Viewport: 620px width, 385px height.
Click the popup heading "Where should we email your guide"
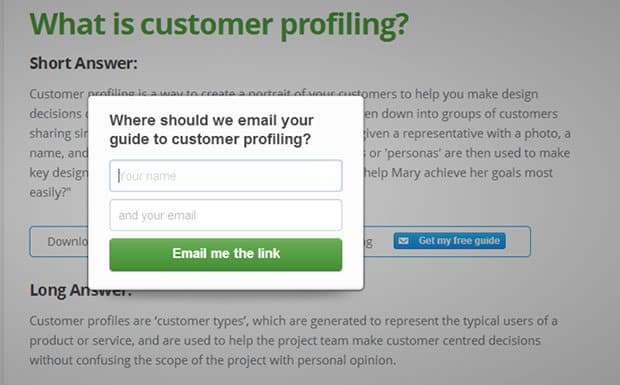(212, 130)
